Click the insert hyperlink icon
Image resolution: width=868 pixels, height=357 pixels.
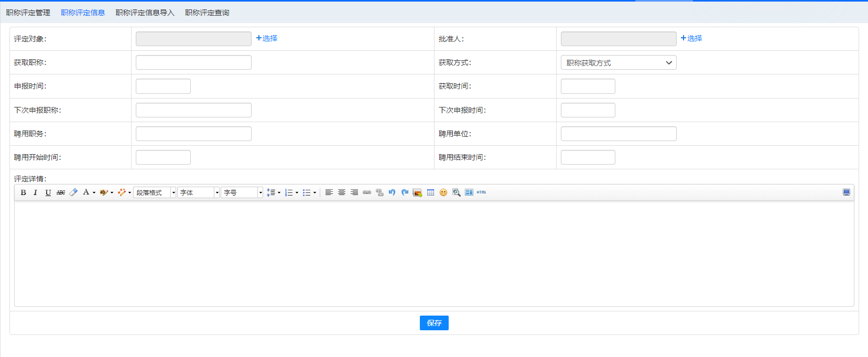tap(367, 192)
